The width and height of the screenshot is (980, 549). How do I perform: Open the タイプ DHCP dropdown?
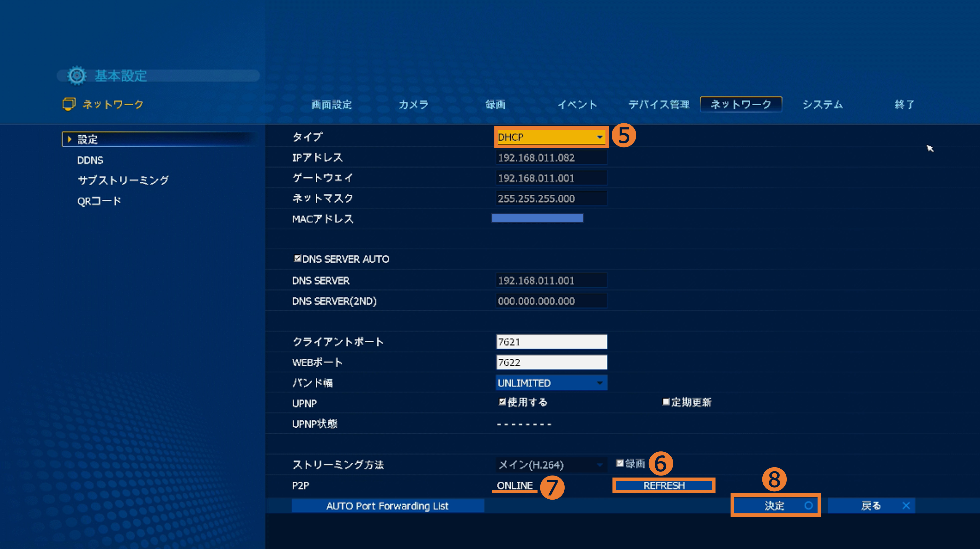tap(551, 137)
